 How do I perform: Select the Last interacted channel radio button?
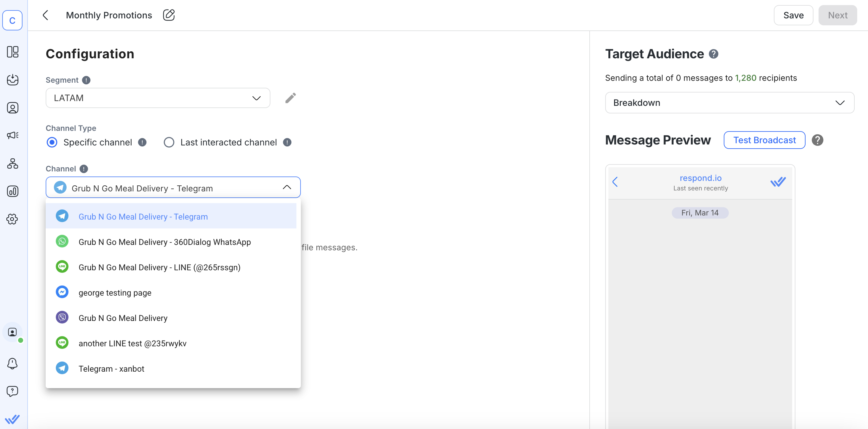coord(169,142)
